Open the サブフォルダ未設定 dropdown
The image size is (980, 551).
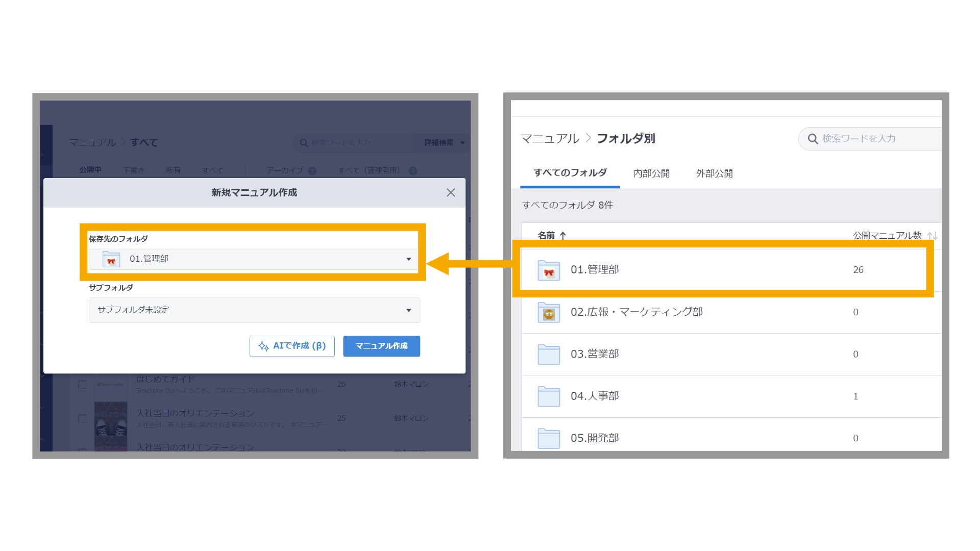[x=254, y=310]
